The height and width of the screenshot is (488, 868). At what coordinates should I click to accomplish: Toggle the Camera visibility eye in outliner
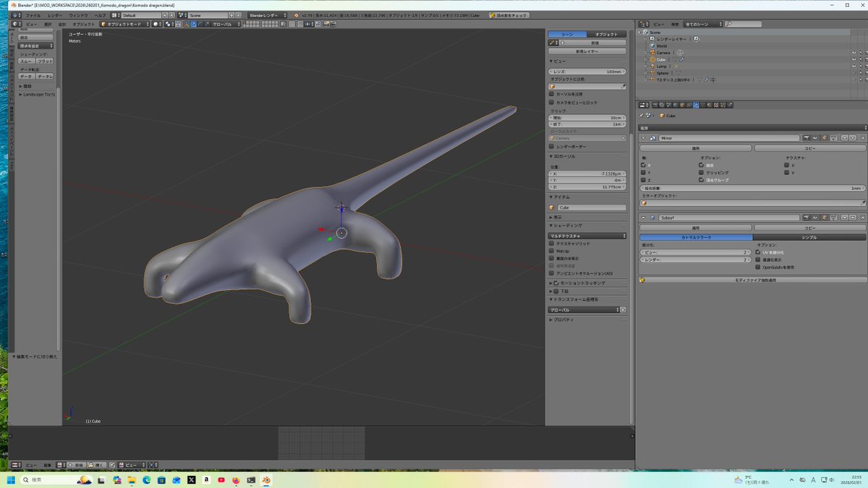854,53
